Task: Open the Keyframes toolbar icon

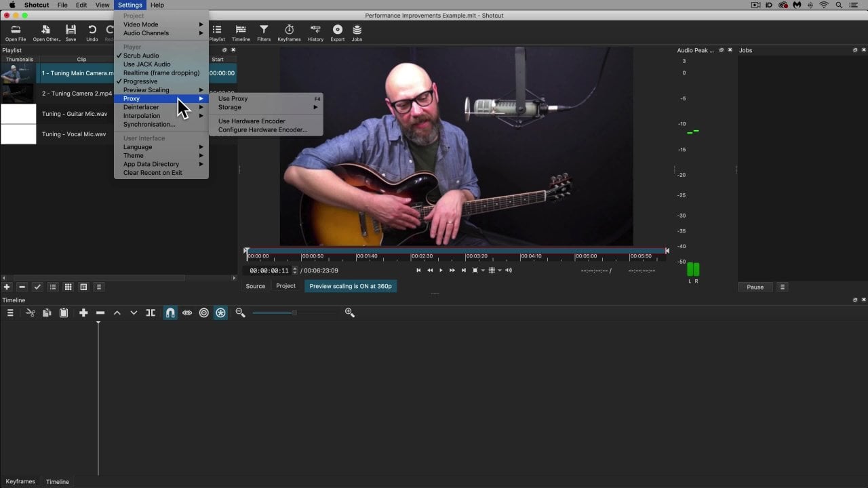Action: click(x=289, y=32)
